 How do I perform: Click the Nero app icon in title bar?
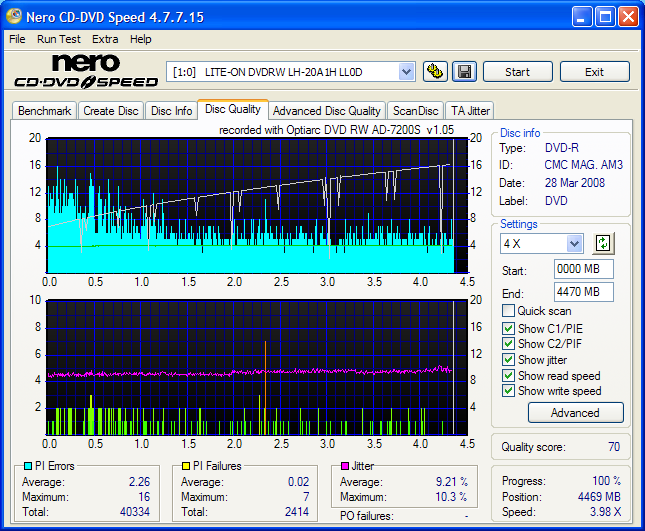[15, 17]
